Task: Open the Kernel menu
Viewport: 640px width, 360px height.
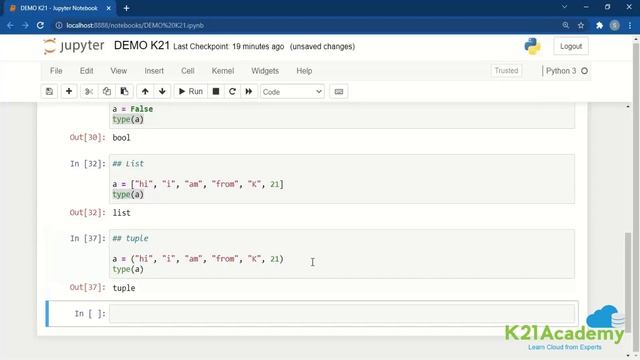Action: point(223,71)
